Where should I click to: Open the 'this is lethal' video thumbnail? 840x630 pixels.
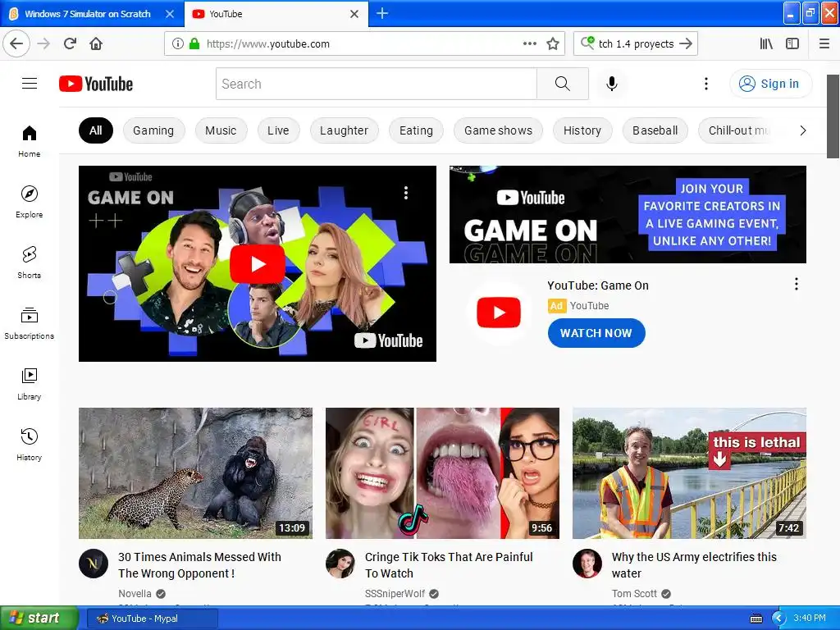coord(689,473)
